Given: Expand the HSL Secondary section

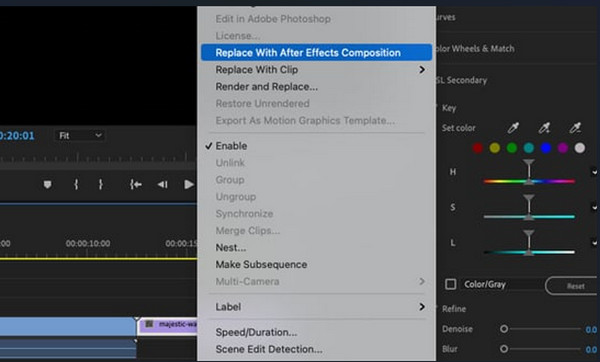Looking at the screenshot, I should pyautogui.click(x=461, y=80).
